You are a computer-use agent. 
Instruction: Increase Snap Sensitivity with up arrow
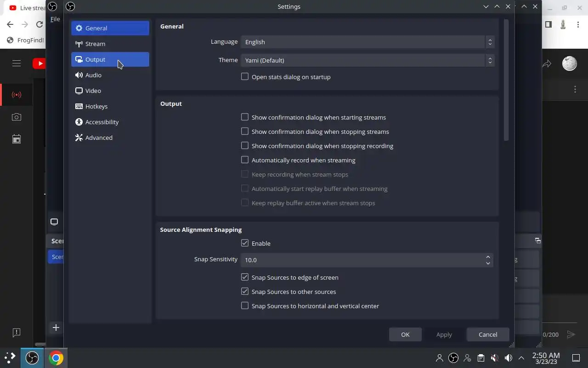click(488, 257)
